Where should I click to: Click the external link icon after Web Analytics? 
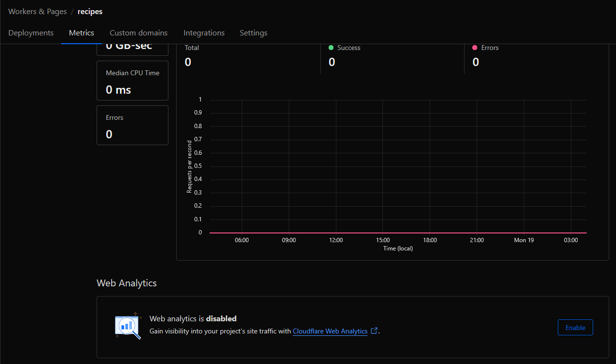coord(374,331)
